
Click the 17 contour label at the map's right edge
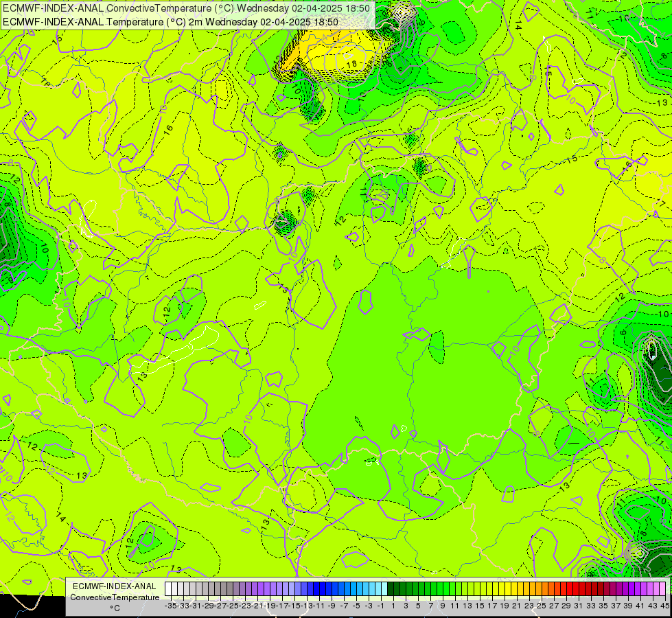coord(661,203)
